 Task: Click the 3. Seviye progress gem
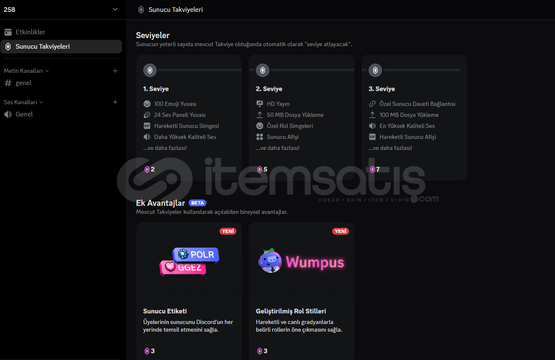[375, 70]
